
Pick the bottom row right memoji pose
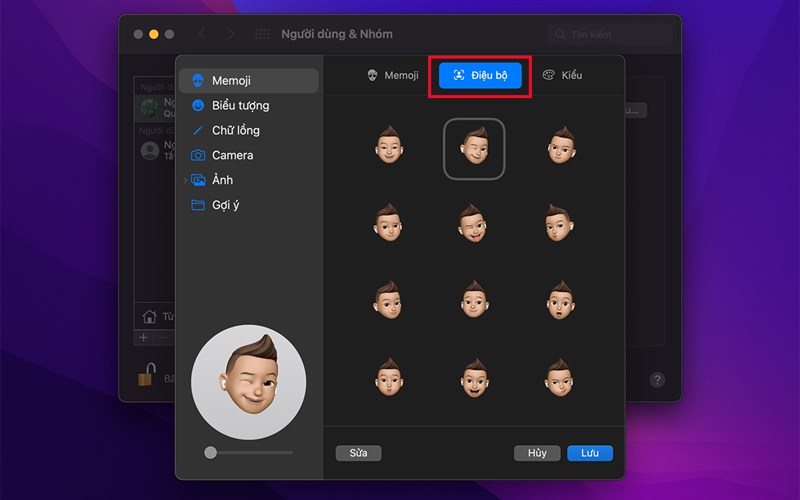[x=560, y=378]
